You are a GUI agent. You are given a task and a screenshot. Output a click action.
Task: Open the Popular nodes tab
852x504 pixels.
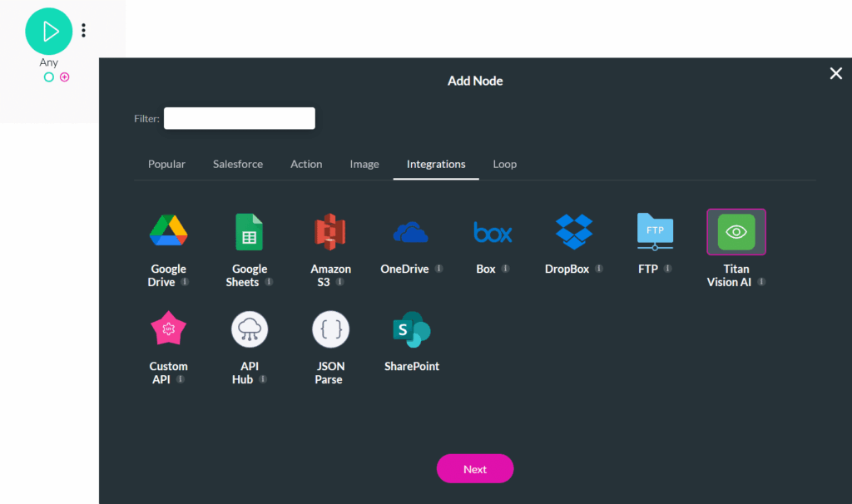click(x=166, y=164)
